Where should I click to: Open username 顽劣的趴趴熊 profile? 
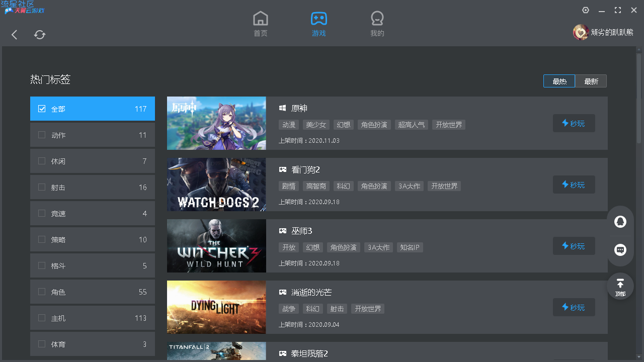[x=612, y=32]
